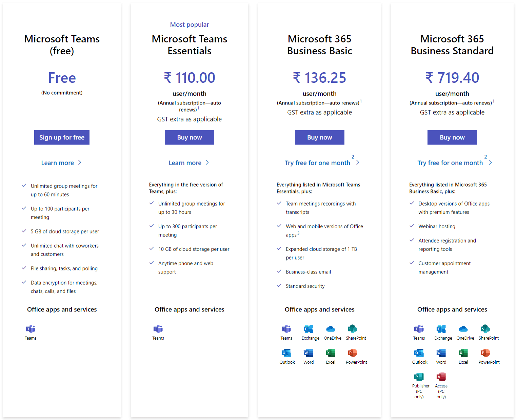Click the OneDrive icon in Business Basic

point(331,329)
